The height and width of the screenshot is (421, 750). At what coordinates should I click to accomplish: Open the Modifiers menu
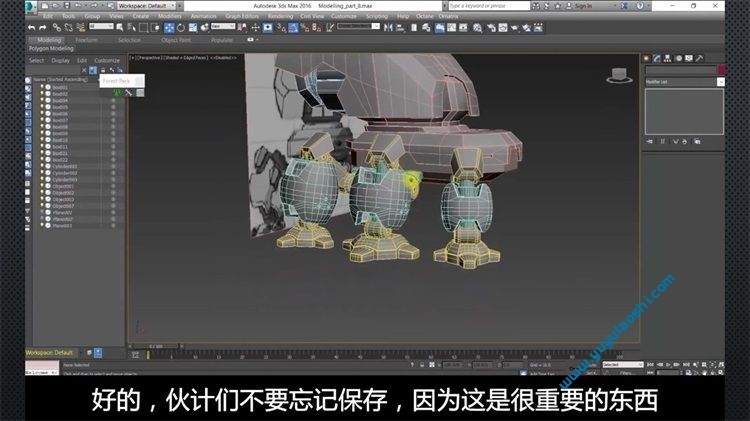(x=169, y=16)
